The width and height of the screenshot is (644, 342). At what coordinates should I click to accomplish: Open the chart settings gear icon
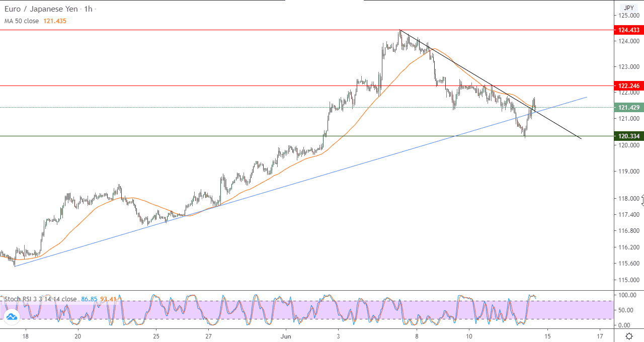coord(629,336)
